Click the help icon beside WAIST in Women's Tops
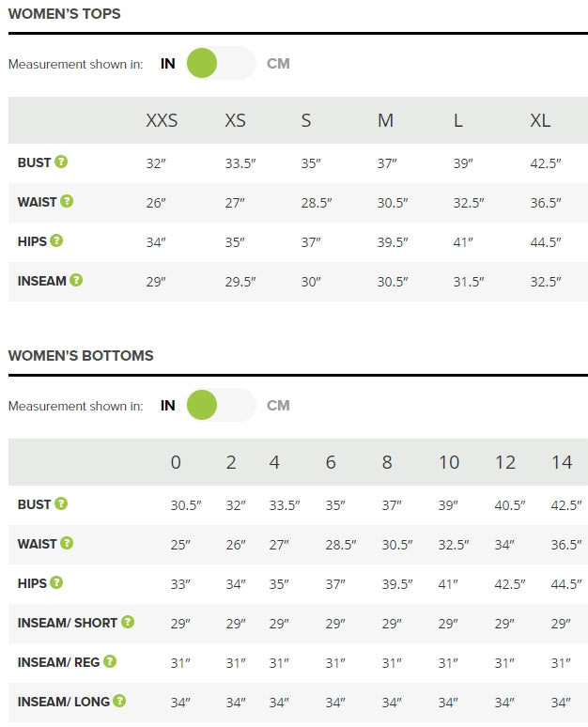 67,201
